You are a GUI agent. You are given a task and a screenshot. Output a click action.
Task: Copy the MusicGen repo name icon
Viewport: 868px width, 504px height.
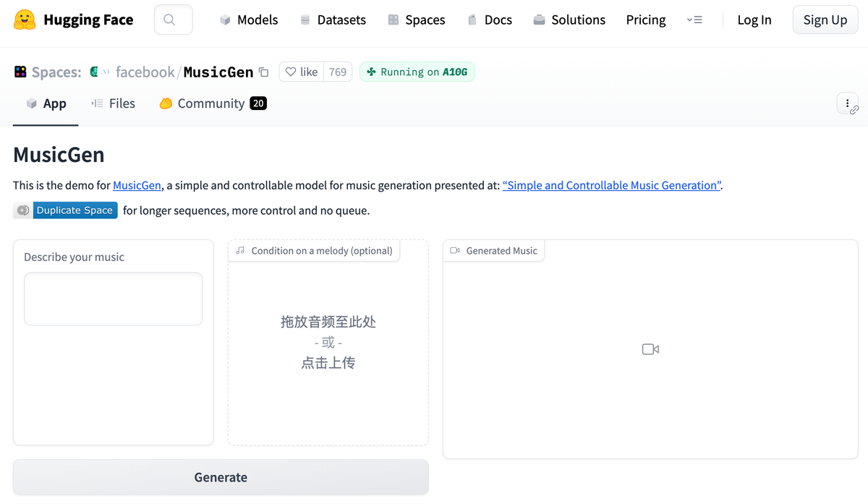(x=264, y=72)
